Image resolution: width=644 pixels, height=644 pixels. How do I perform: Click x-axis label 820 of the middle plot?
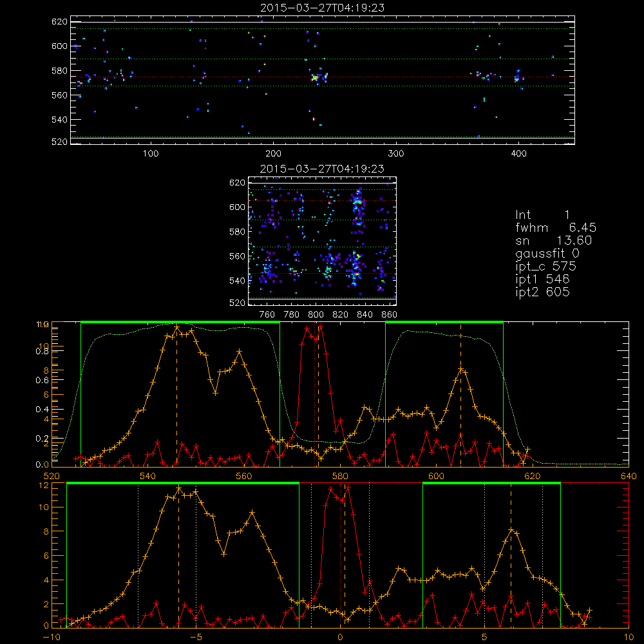click(340, 315)
